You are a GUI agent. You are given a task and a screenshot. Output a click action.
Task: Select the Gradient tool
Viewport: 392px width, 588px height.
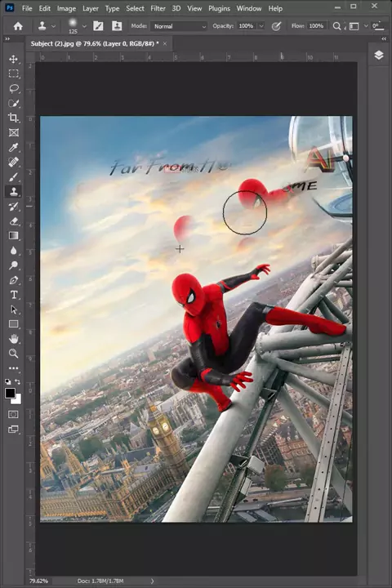14,236
